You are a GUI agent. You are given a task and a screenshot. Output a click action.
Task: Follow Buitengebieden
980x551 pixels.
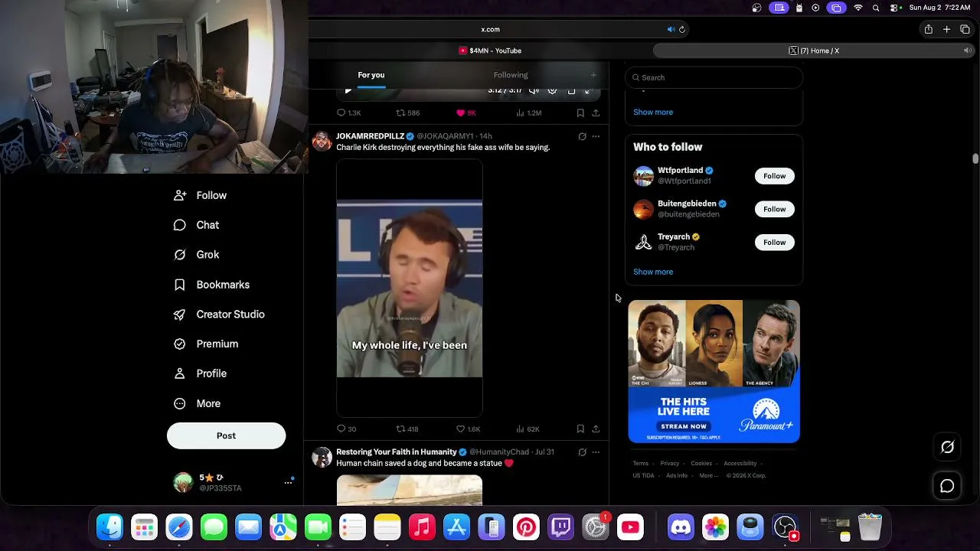pyautogui.click(x=774, y=209)
